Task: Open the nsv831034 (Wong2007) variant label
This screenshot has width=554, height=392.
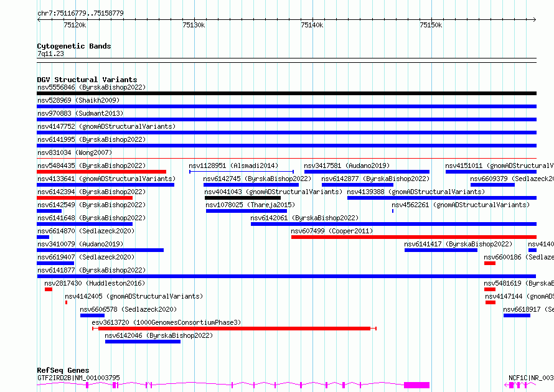Action: pos(75,152)
